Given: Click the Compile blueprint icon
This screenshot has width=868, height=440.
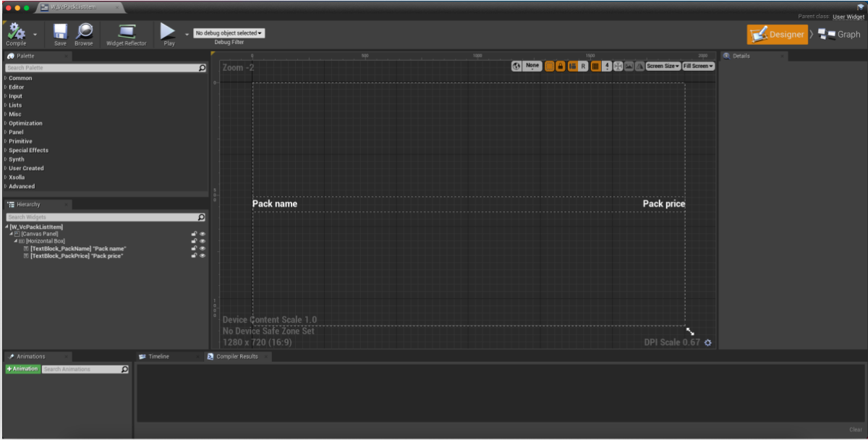Looking at the screenshot, I should point(16,32).
